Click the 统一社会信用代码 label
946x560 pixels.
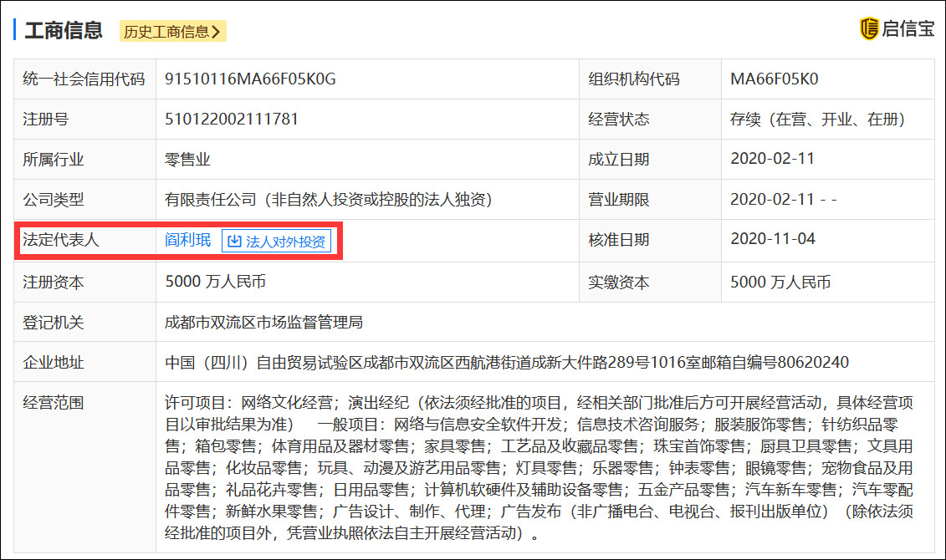84,79
